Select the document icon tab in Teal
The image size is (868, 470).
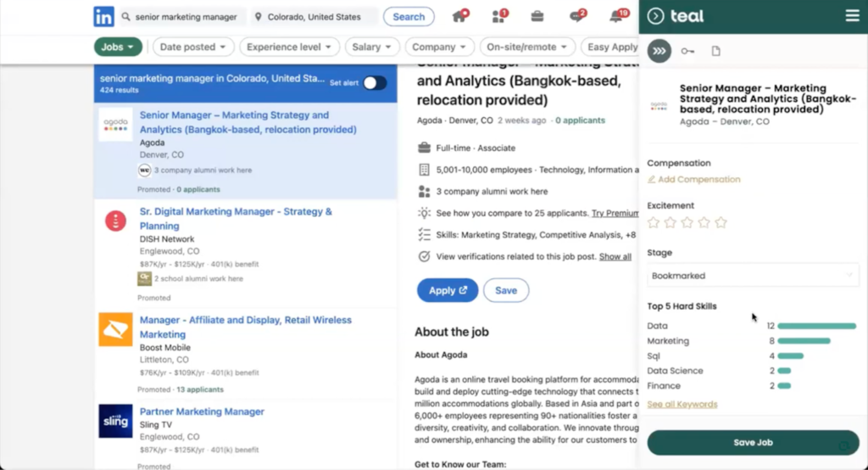pyautogui.click(x=716, y=52)
